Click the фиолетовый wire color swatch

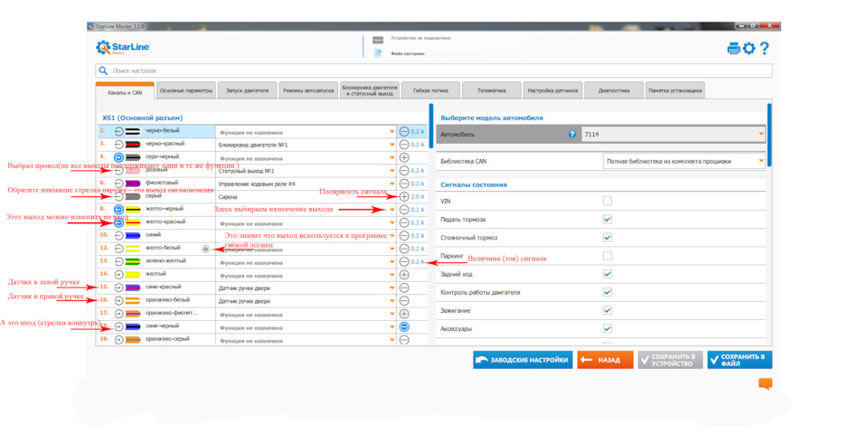(132, 184)
